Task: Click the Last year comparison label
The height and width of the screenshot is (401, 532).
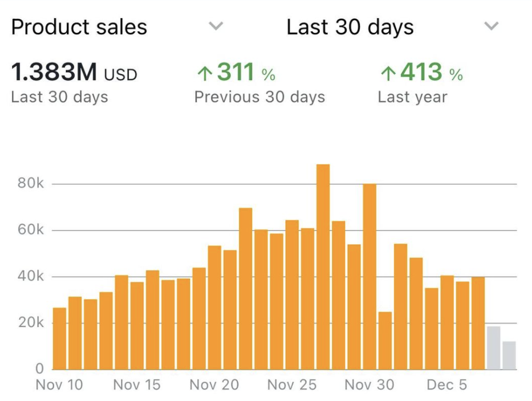Action: [412, 98]
